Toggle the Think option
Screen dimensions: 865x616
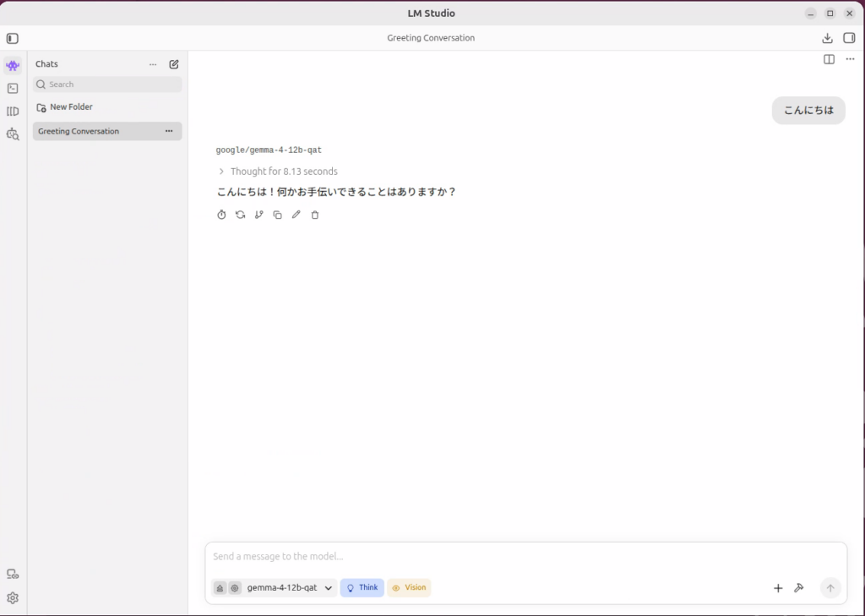[362, 588]
